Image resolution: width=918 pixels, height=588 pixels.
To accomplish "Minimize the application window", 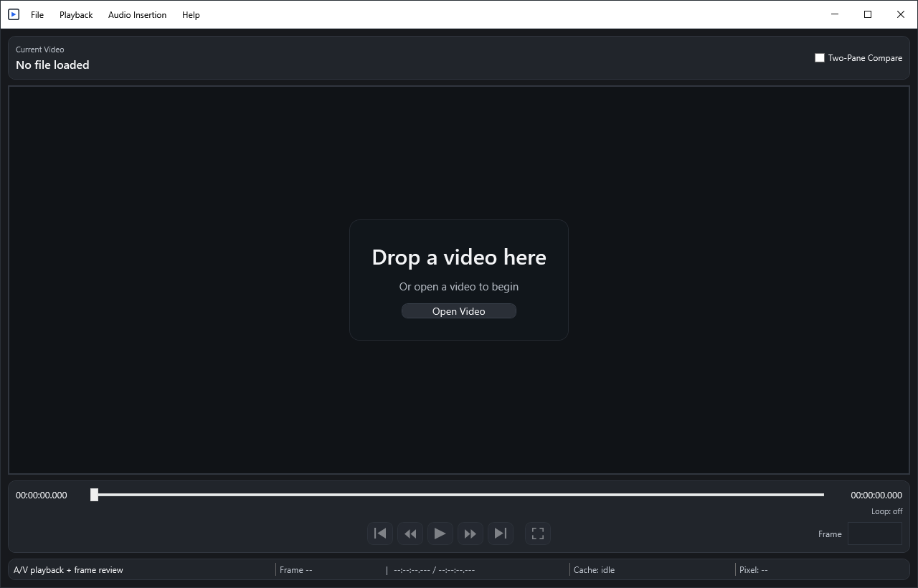I will (x=835, y=14).
